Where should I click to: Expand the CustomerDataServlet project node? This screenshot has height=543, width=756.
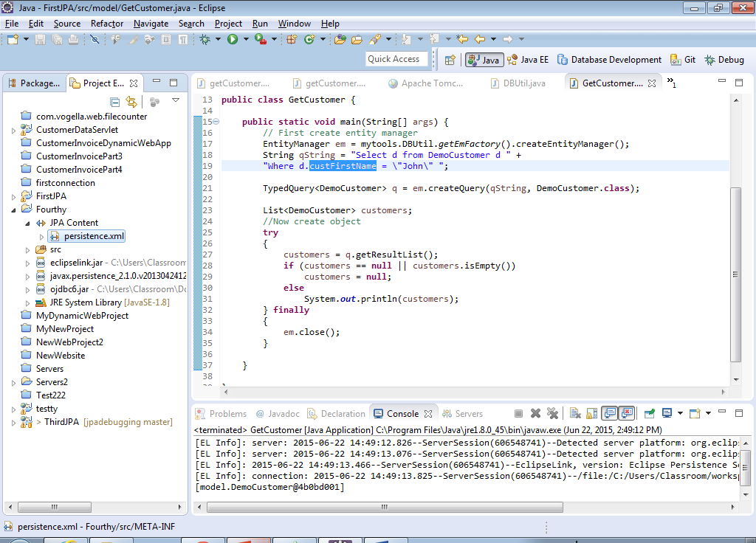(14, 130)
